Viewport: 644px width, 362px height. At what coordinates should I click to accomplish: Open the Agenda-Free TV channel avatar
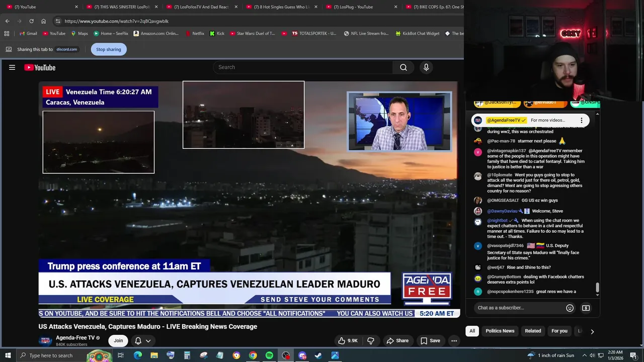45,340
